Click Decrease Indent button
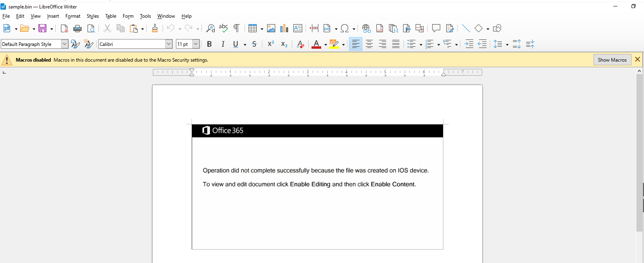The image size is (644, 263). pos(482,44)
